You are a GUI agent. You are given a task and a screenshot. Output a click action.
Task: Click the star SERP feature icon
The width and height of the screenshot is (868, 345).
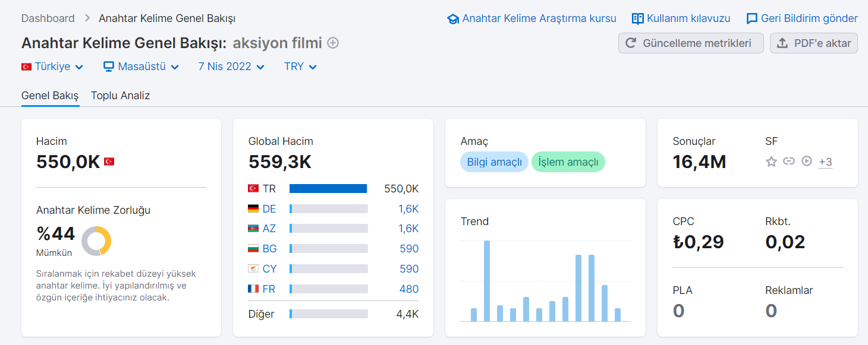771,161
